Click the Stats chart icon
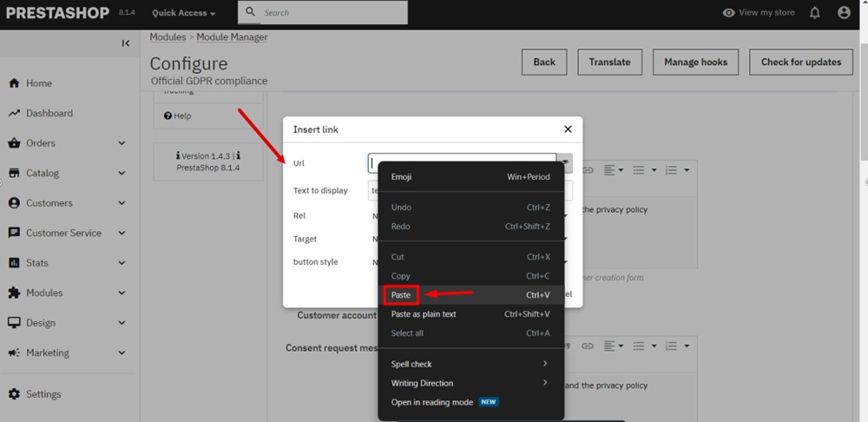The image size is (868, 422). (x=15, y=262)
